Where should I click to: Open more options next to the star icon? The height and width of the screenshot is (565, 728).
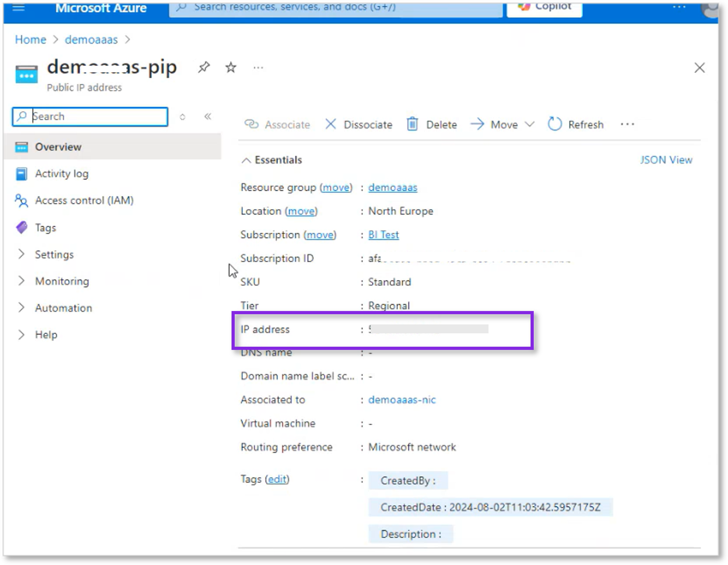258,68
